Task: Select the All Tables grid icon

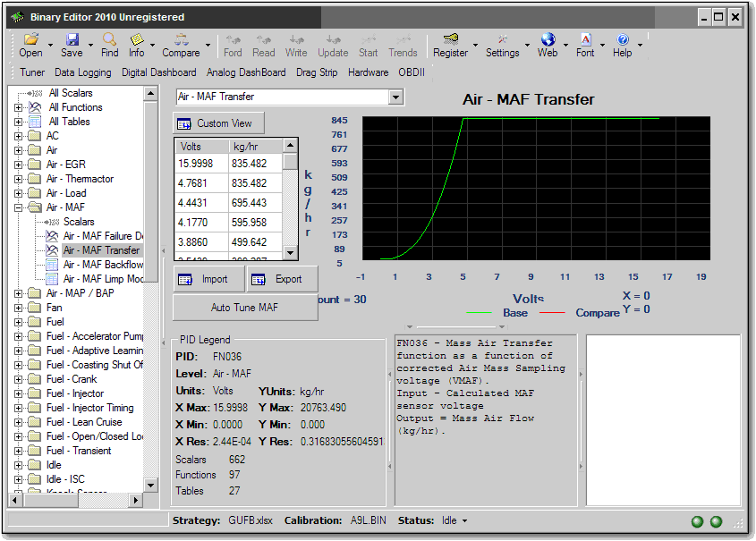Action: click(x=35, y=122)
